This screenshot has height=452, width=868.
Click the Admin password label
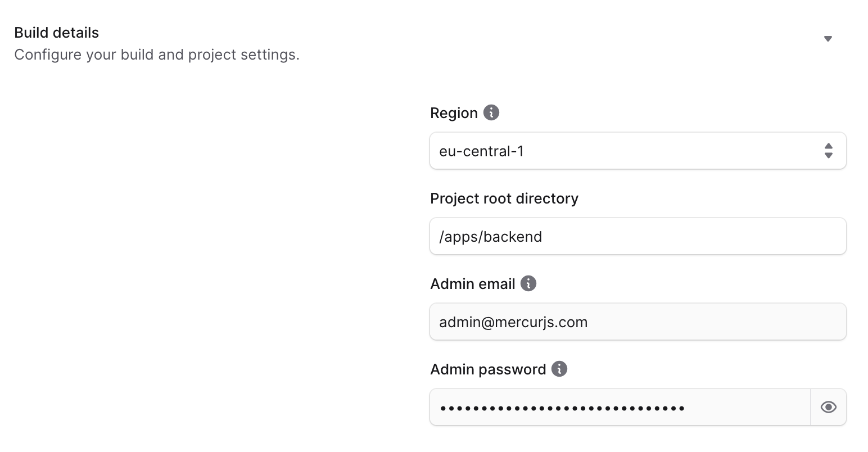(x=488, y=369)
